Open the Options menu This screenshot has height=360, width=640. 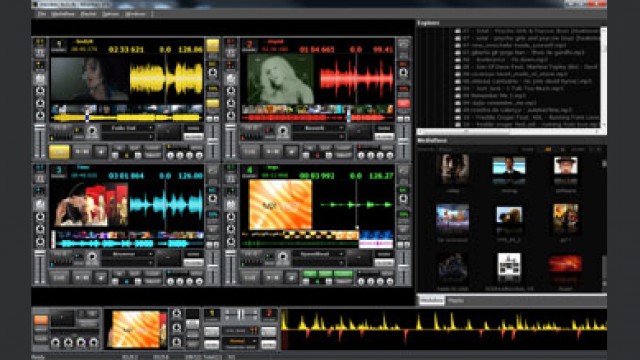tap(110, 14)
